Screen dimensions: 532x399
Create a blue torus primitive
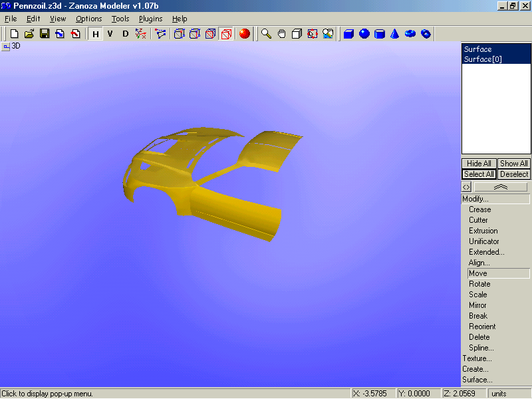pos(410,34)
